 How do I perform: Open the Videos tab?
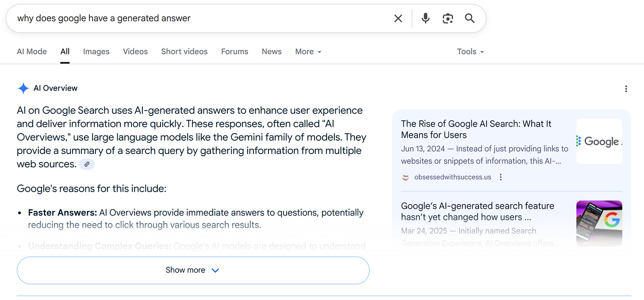pos(135,51)
